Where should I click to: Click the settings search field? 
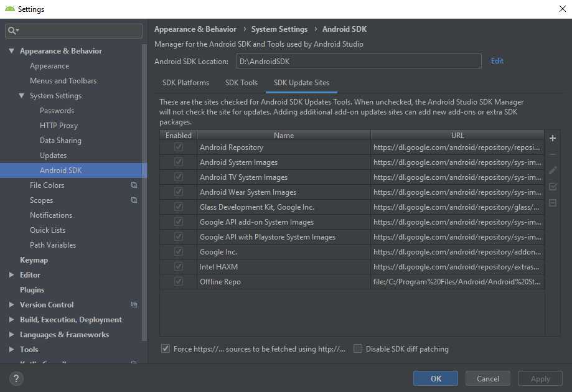point(73,30)
